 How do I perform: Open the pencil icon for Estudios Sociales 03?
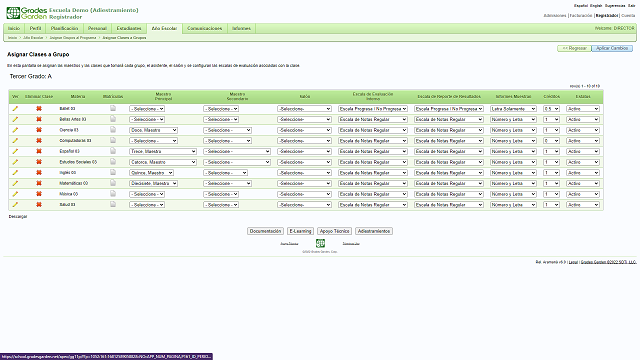click(x=15, y=162)
